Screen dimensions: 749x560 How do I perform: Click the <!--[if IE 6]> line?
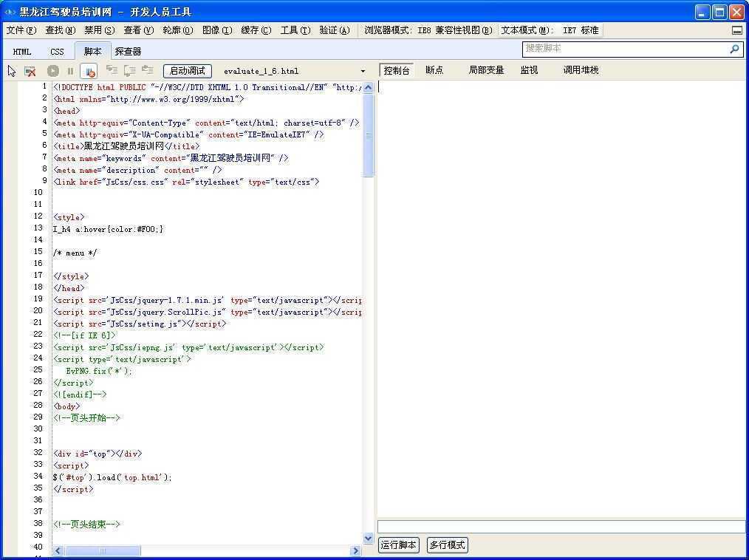pyautogui.click(x=84, y=335)
